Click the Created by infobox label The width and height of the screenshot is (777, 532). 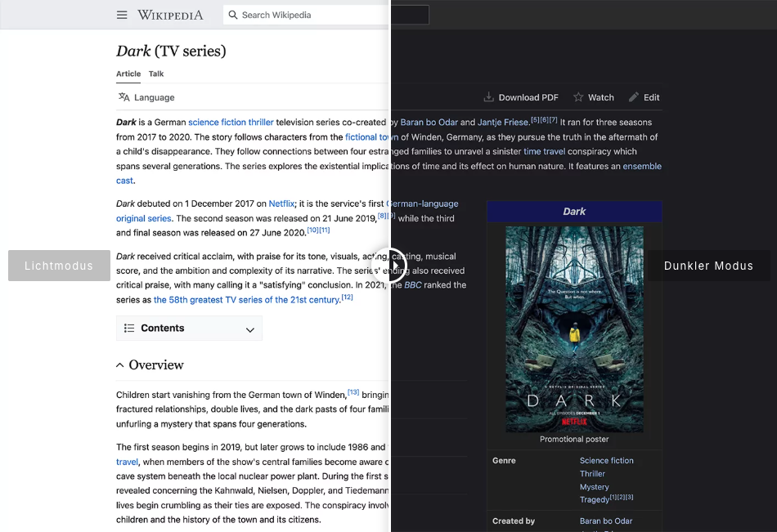(x=514, y=521)
